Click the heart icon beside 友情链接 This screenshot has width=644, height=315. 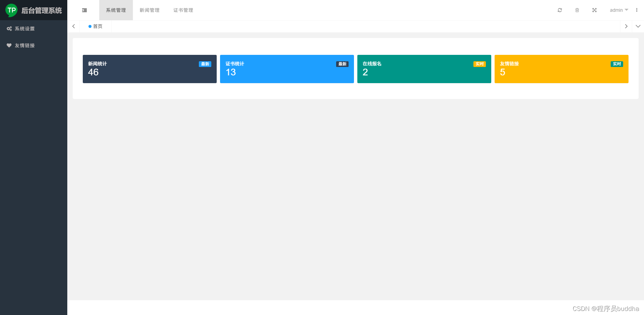[x=9, y=45]
